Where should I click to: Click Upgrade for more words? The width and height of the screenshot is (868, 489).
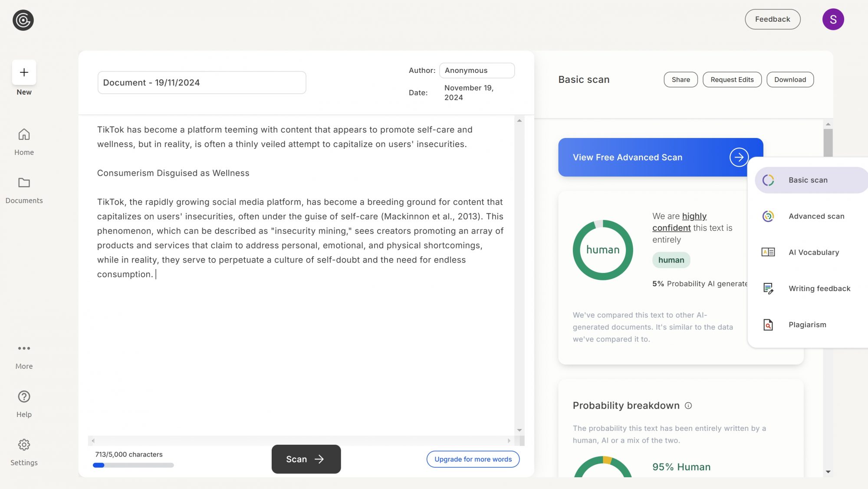[473, 459]
